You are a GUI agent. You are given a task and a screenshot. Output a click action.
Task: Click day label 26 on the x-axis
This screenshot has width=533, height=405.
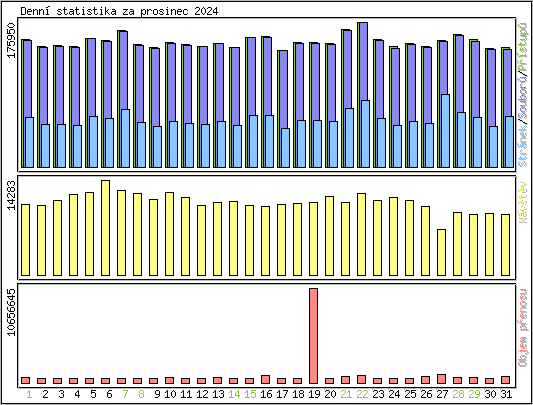point(426,394)
